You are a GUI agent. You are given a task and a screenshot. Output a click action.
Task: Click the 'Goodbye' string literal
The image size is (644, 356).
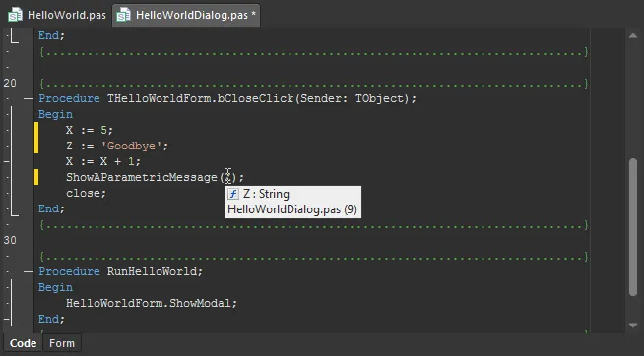click(131, 146)
